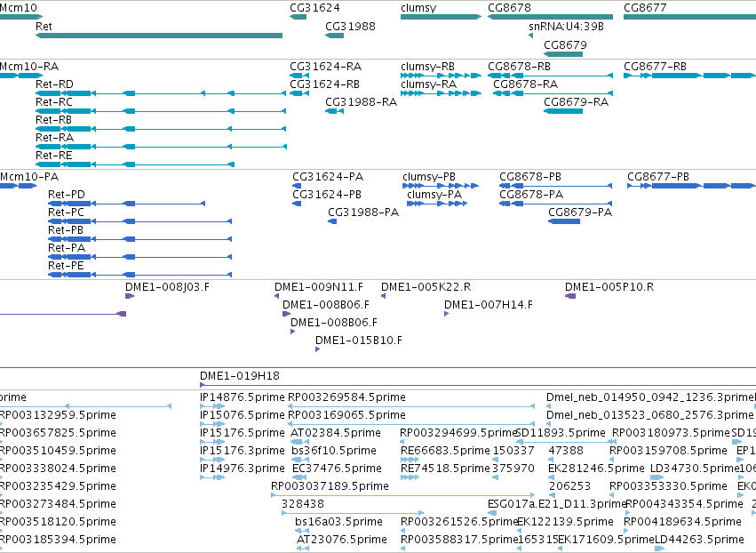Click EST RE66683.5prime
The width and height of the screenshot is (756, 553).
pyautogui.click(x=410, y=460)
